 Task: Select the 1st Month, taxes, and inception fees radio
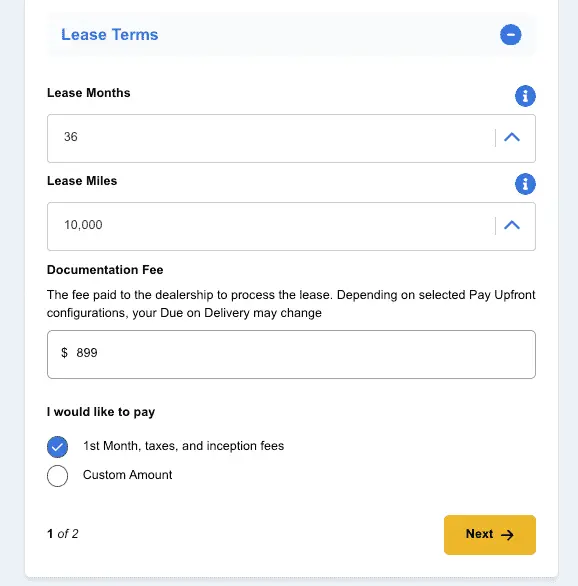pos(58,447)
